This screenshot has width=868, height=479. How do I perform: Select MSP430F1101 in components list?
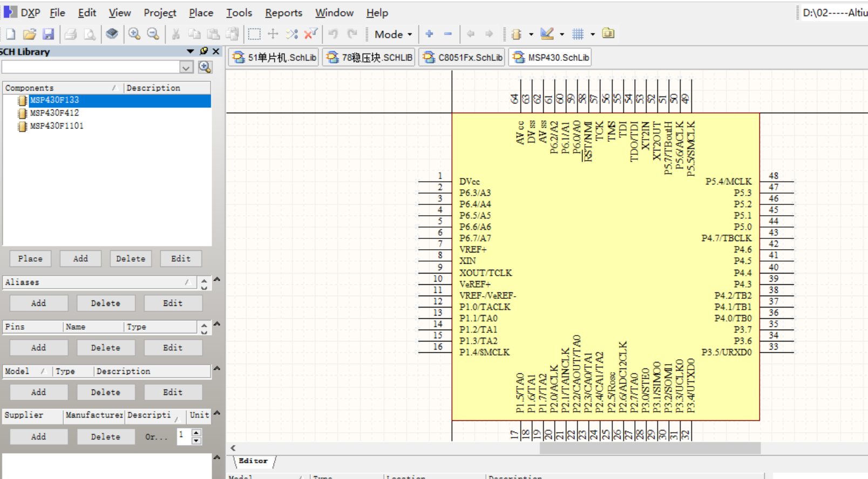point(57,126)
